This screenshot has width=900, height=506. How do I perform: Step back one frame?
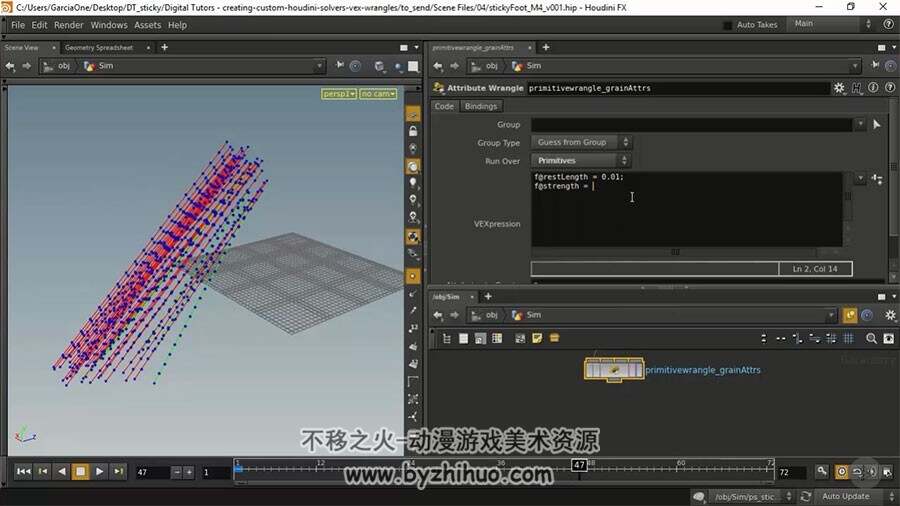click(x=43, y=472)
